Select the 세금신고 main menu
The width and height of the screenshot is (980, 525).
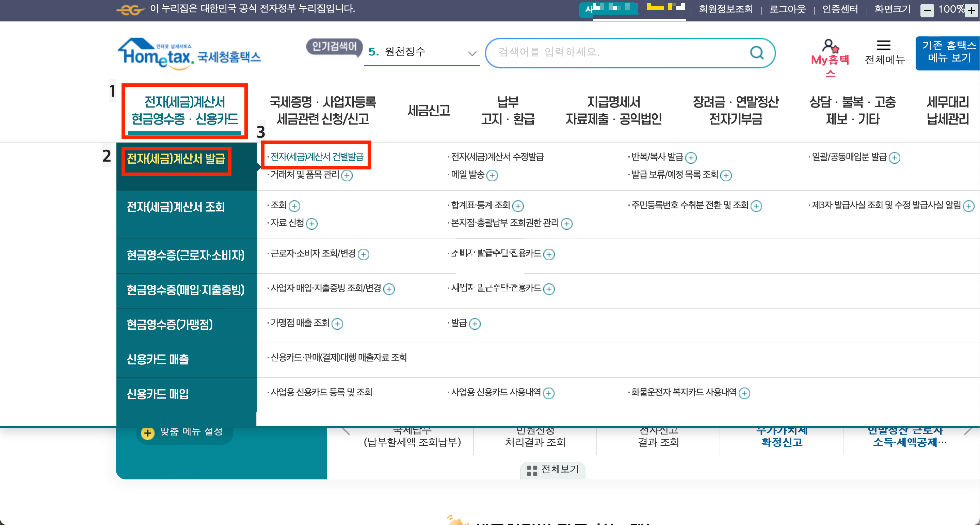point(428,111)
